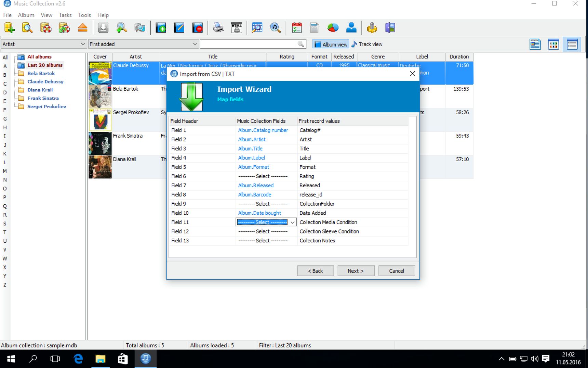Open File Explorer from the taskbar

[101, 359]
